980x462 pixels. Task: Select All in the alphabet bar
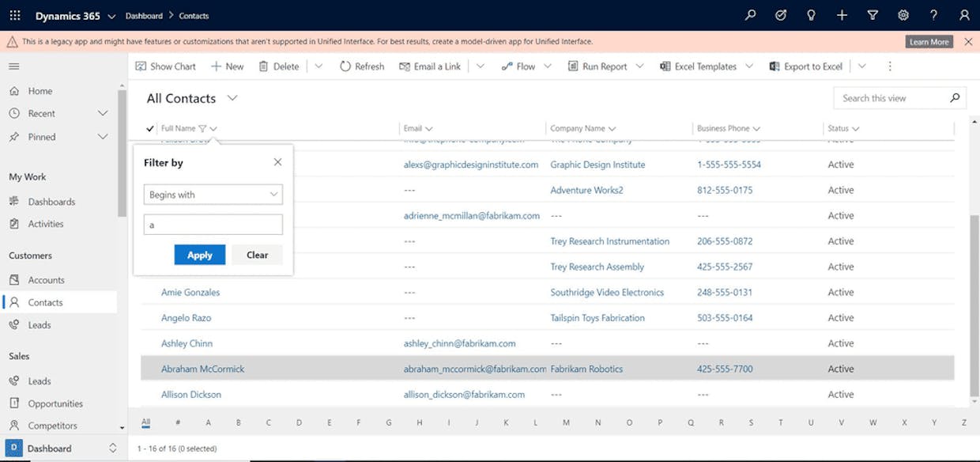[145, 422]
